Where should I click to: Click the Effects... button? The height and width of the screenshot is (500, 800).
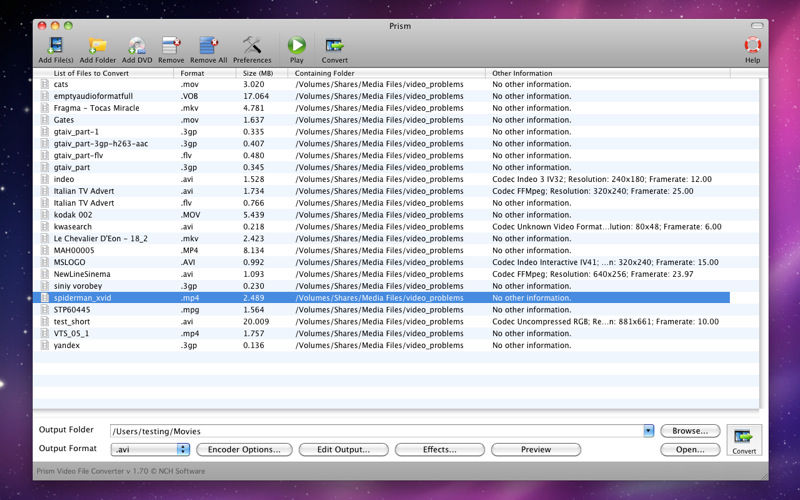pyautogui.click(x=439, y=449)
